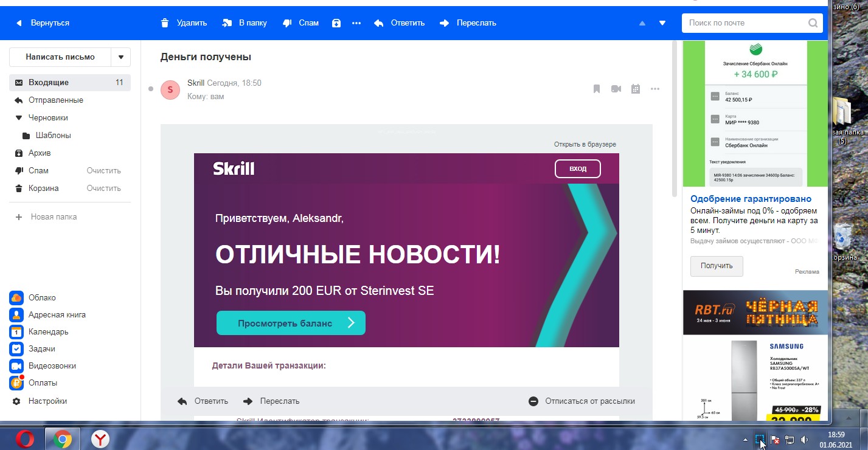Click the Skrill sender avatar
The height and width of the screenshot is (450, 868).
click(170, 89)
